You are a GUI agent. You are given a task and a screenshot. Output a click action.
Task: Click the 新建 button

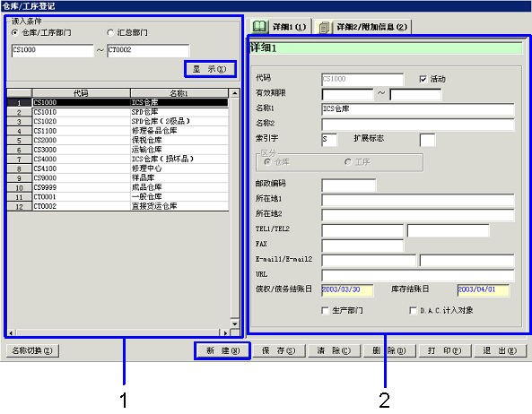coord(222,350)
